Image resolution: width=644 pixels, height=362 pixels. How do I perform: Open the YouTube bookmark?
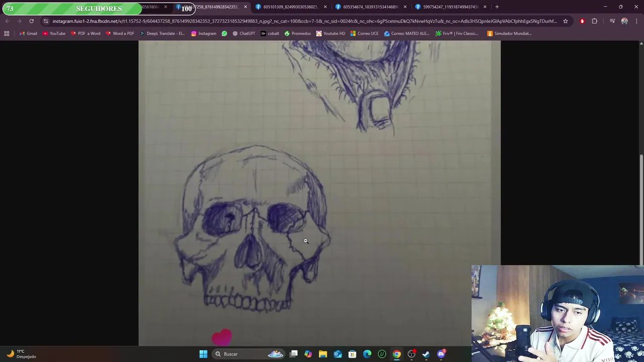tap(54, 33)
